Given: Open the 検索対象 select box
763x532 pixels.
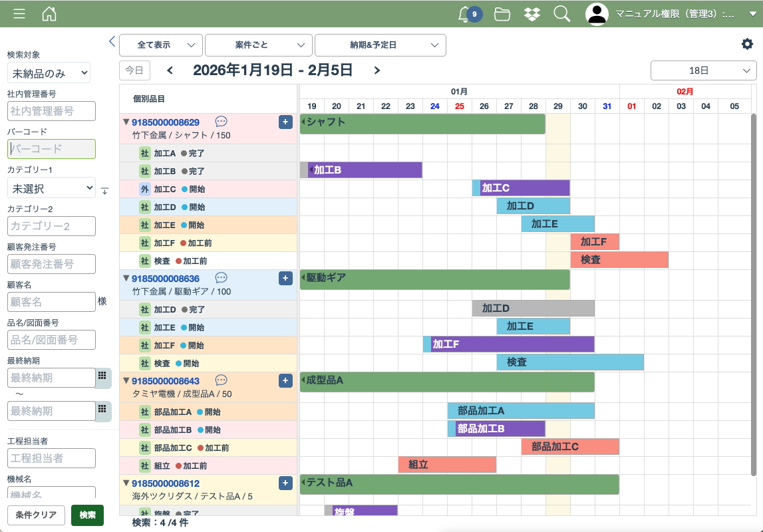Looking at the screenshot, I should (49, 73).
